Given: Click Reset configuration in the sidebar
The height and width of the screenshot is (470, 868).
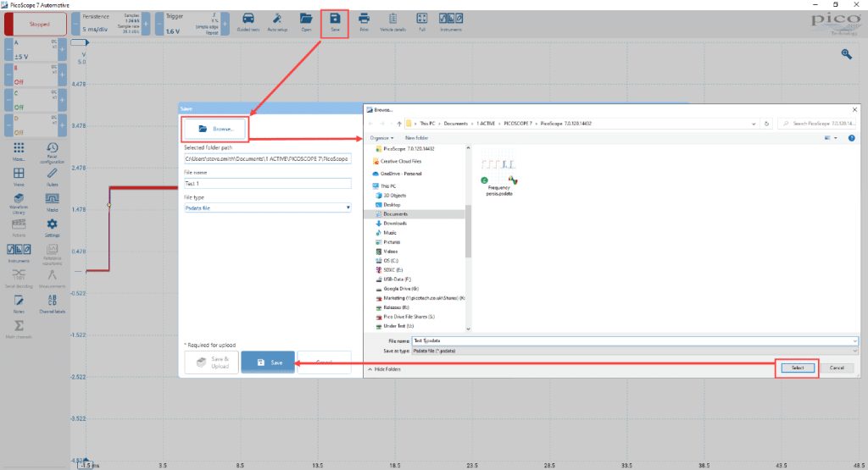Looking at the screenshot, I should (x=52, y=152).
